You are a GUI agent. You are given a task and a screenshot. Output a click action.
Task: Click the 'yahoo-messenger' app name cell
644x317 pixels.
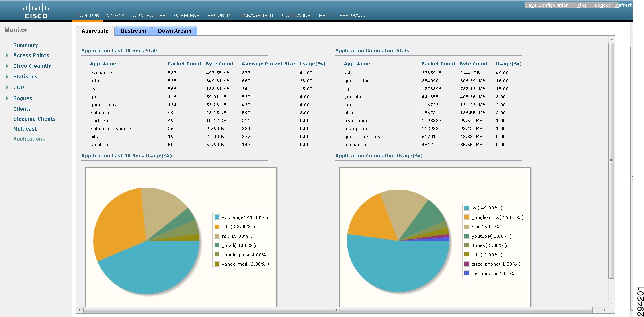111,129
